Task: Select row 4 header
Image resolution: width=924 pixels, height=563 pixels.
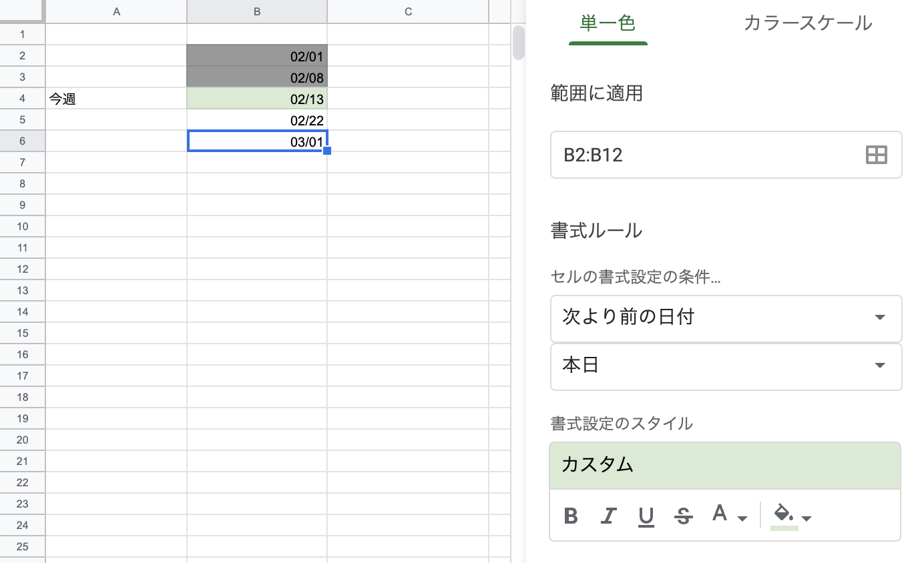Action: click(x=23, y=99)
